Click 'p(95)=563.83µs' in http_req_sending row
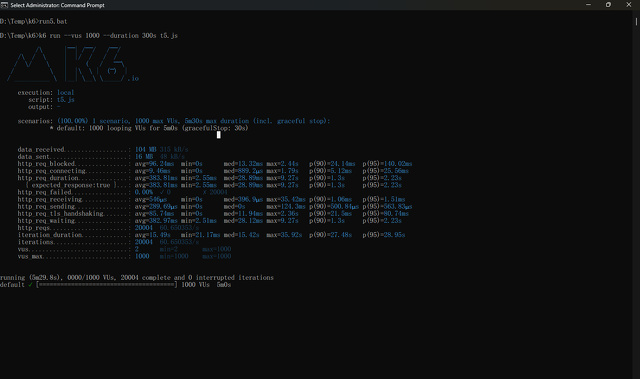Viewport: 640px width, 379px height. (387, 206)
